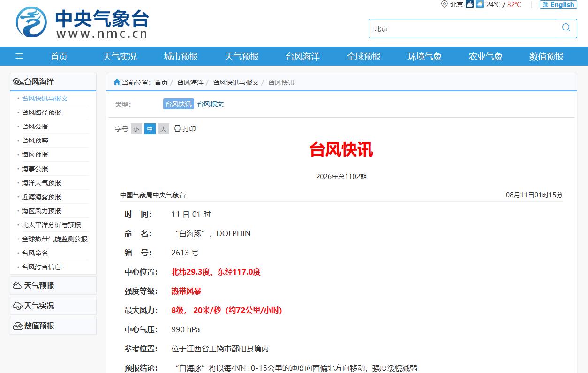Open 城市预报 in the navigation bar

click(181, 56)
